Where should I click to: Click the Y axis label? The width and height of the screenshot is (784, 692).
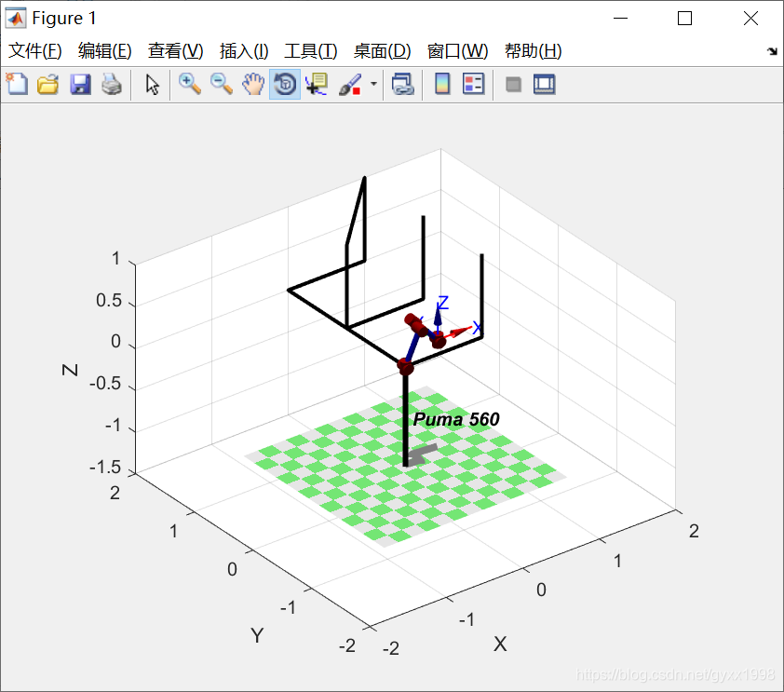tap(257, 635)
